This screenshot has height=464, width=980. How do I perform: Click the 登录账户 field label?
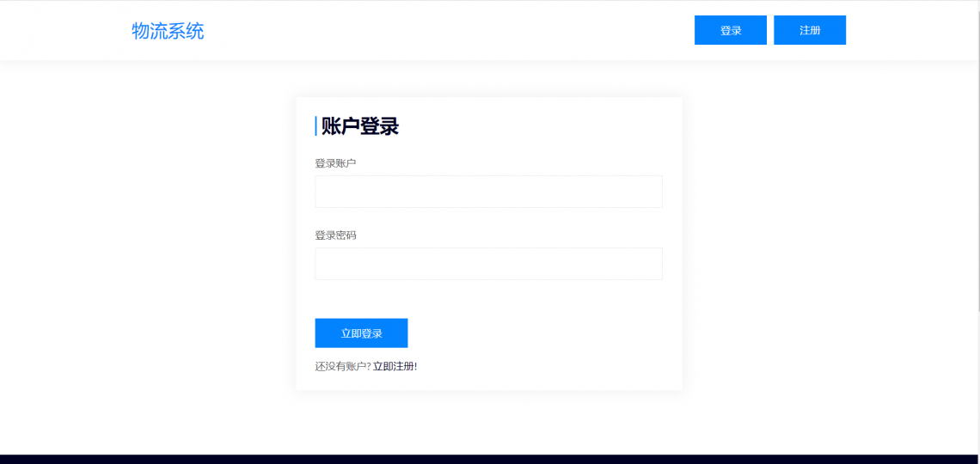[335, 163]
